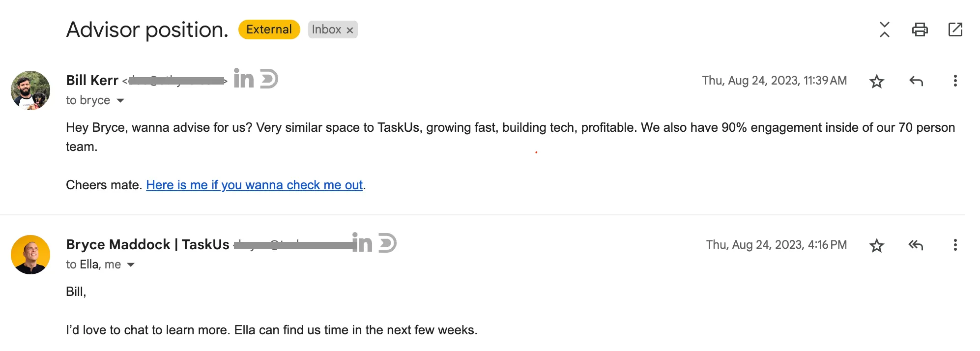Open the "Here is me" link
The height and width of the screenshot is (351, 980).
[254, 185]
